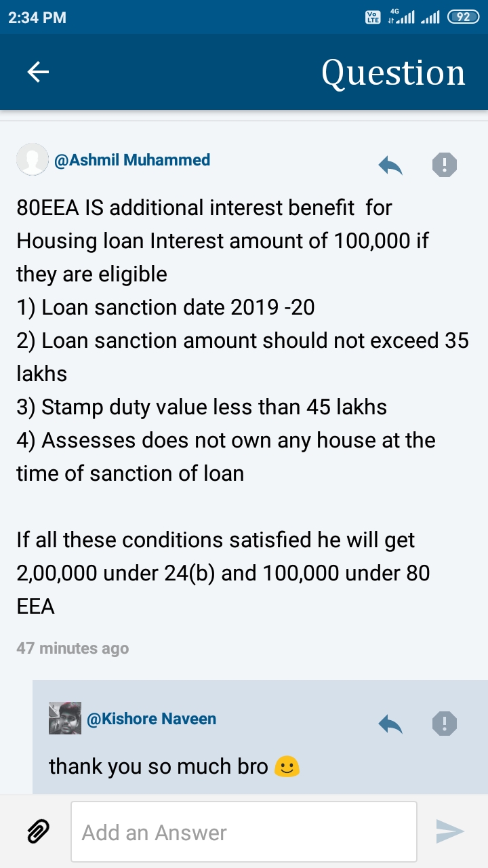This screenshot has height=868, width=488.
Task: Open @Ashmil Muhammed username link
Action: click(132, 160)
